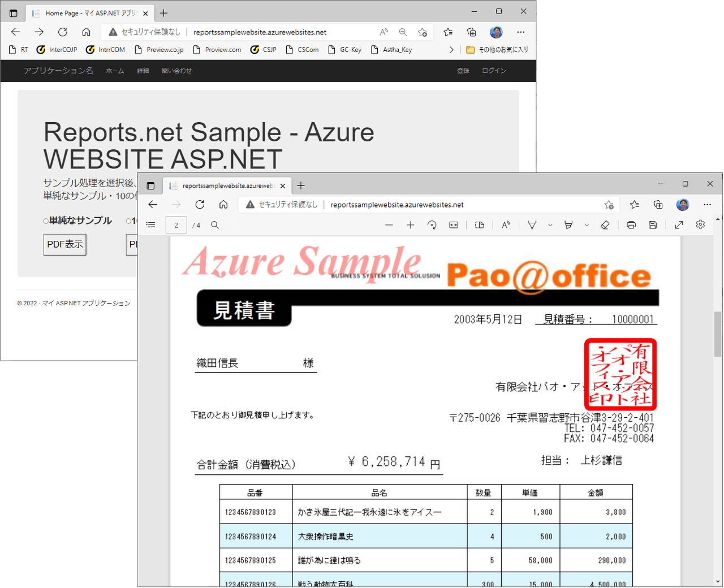Click Home icon in Home Page window
This screenshot has height=588, width=724.
tap(86, 32)
